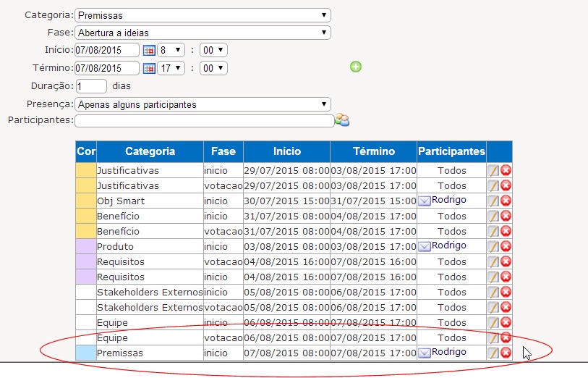The width and height of the screenshot is (588, 378).
Task: Edit the Stakeholders Externos votacao row
Action: (x=493, y=308)
